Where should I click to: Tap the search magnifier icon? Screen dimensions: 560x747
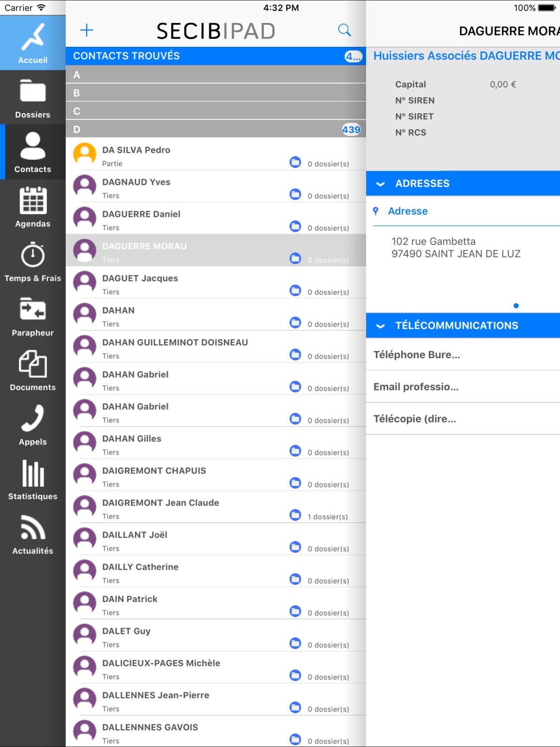click(x=344, y=30)
